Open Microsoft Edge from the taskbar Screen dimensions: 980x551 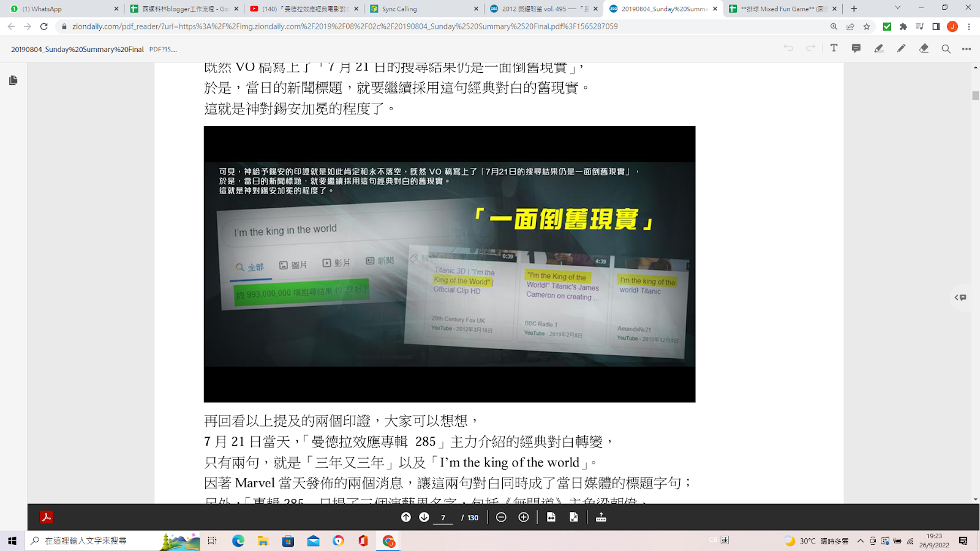(x=238, y=541)
